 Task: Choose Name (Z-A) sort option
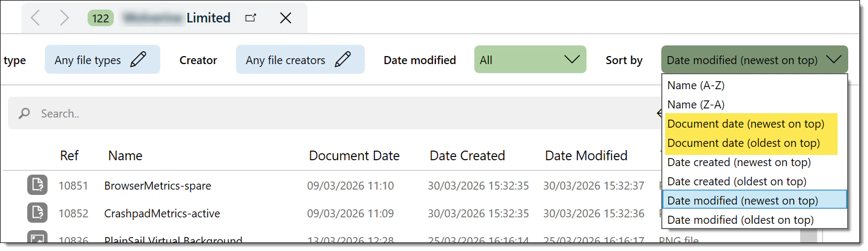[x=754, y=105]
